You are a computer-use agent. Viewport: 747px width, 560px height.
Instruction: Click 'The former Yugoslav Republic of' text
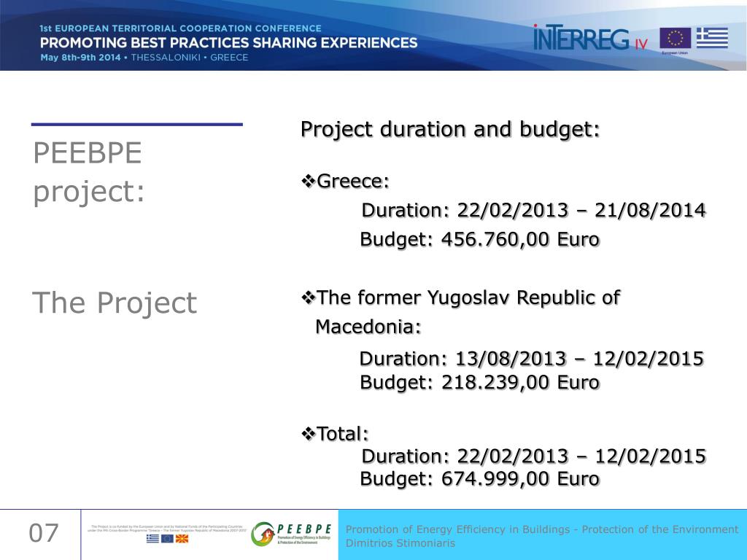pos(468,298)
